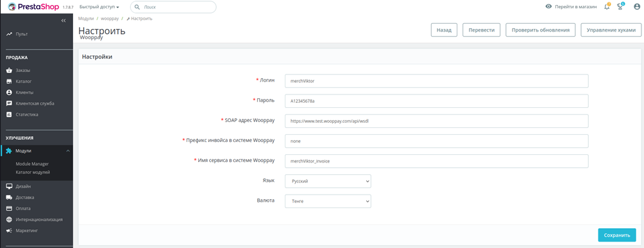Click the Сохранить button
Screen dimensions: 644x248
click(x=617, y=235)
